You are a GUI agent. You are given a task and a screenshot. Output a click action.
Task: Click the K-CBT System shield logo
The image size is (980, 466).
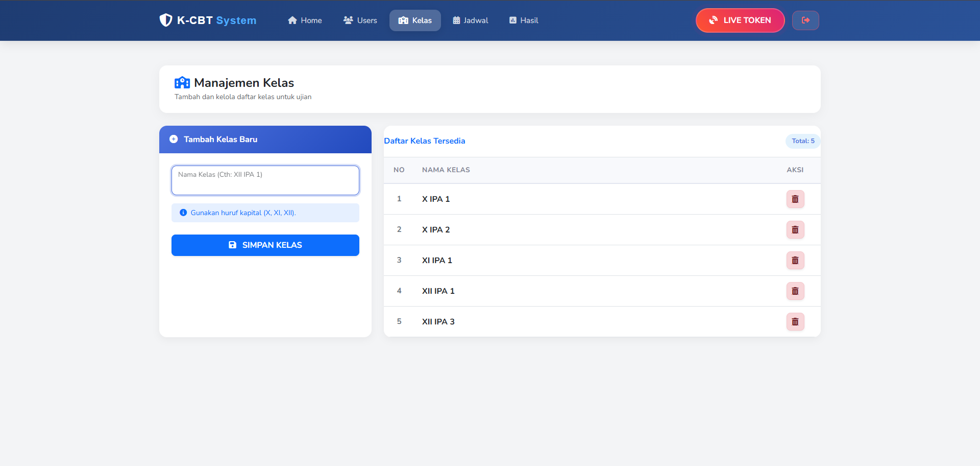click(x=166, y=20)
